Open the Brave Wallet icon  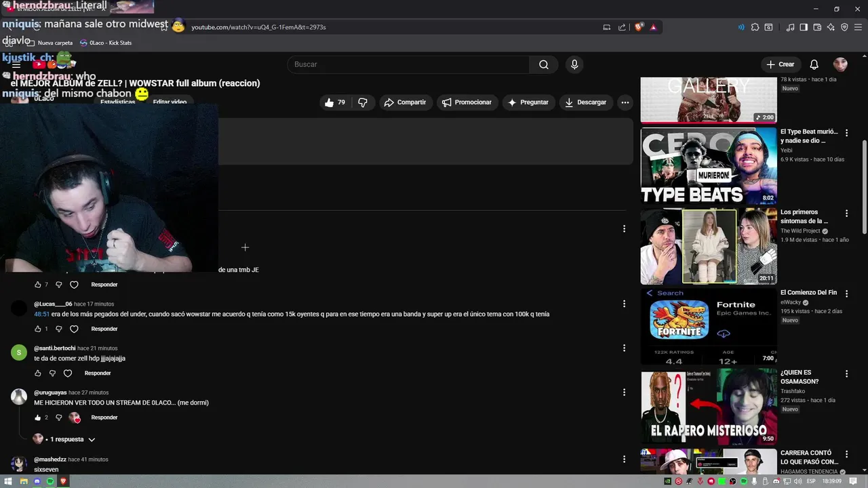[x=817, y=27]
